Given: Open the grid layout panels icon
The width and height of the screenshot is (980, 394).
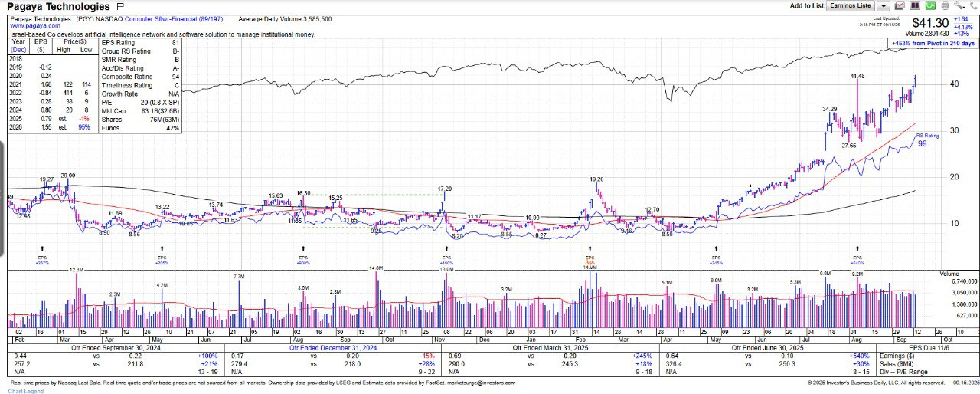Looking at the screenshot, I should (914, 5).
